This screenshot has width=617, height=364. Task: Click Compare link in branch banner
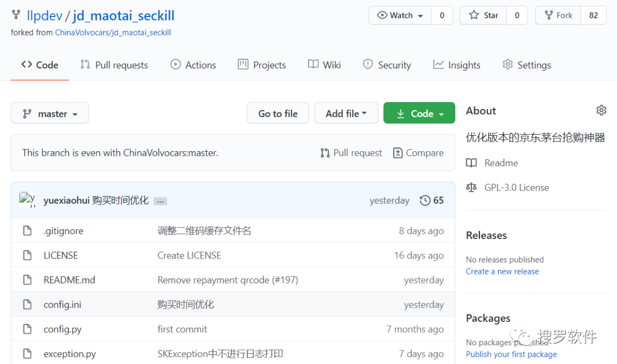pos(418,153)
